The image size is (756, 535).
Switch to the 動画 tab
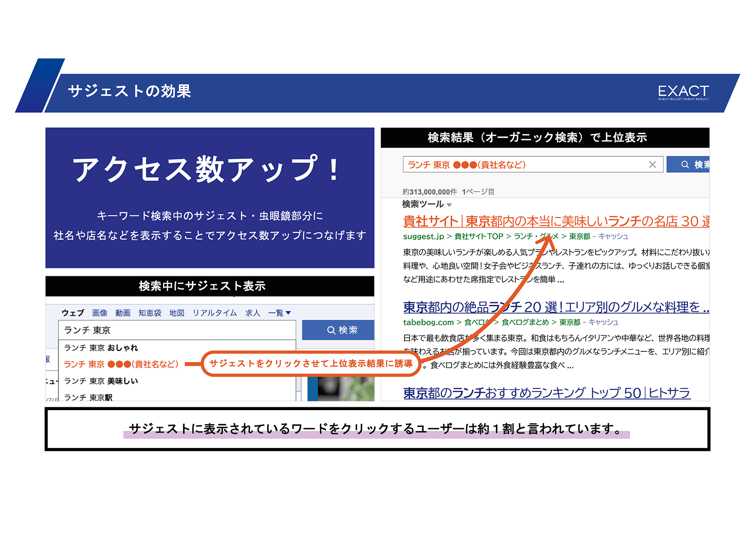pyautogui.click(x=123, y=313)
